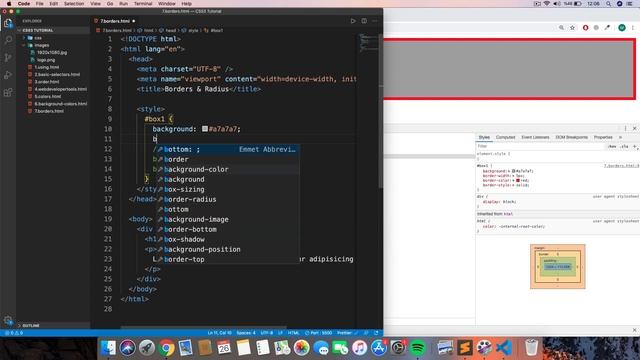Expand the OUTLINE section in sidebar
This screenshot has height=360, width=640.
pos(31,325)
